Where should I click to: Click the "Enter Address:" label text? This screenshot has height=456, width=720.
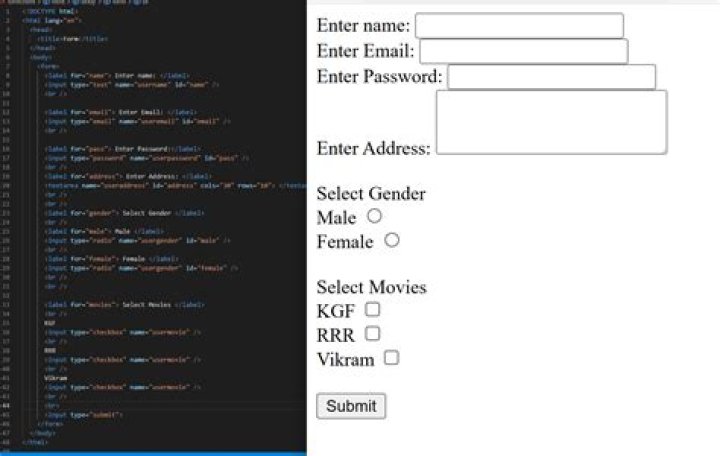tap(373, 149)
